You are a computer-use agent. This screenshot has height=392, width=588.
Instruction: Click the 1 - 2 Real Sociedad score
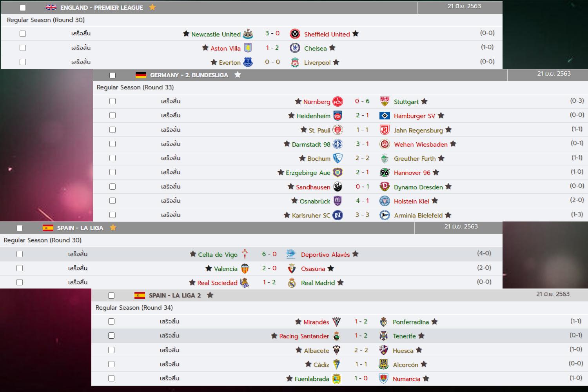point(269,282)
